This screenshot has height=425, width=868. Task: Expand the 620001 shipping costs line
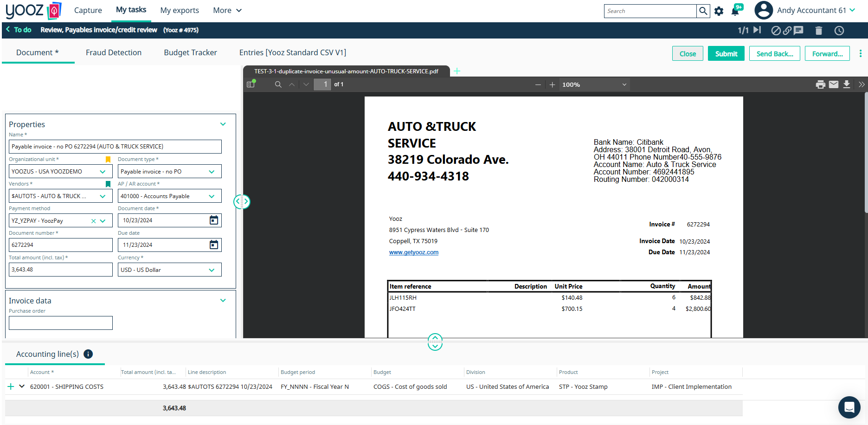(x=22, y=386)
